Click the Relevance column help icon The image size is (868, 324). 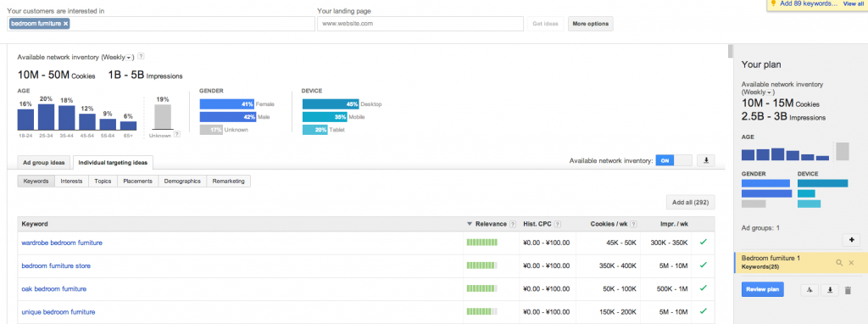pyautogui.click(x=512, y=224)
